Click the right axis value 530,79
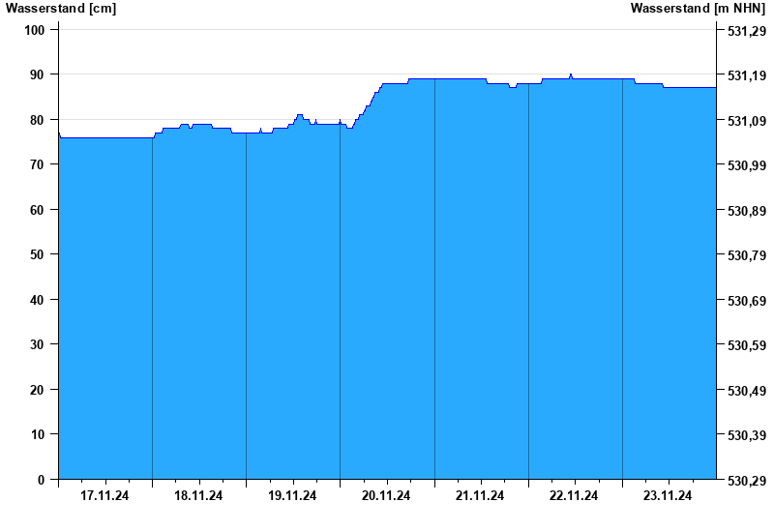Screen dimensions: 774x532 [747, 255]
